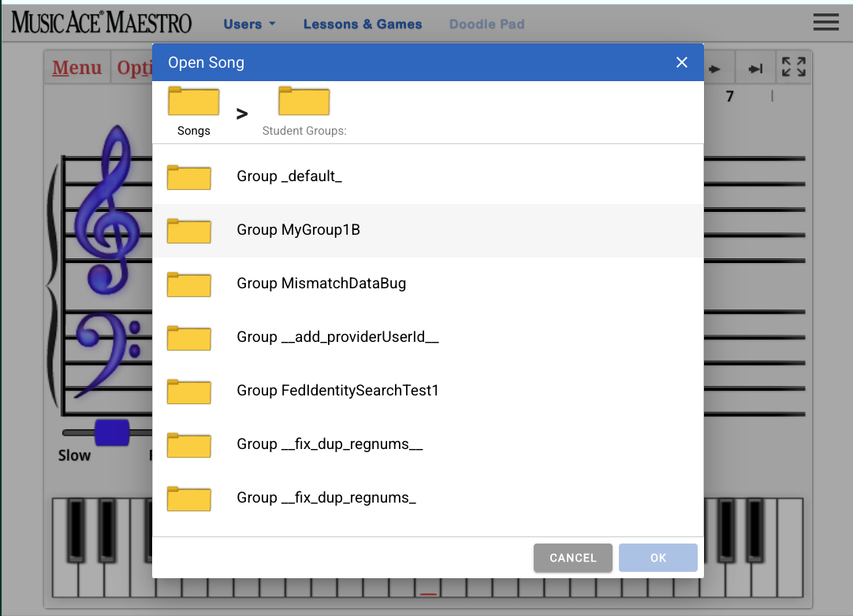The width and height of the screenshot is (853, 616).
Task: Open folder icon for Group __fix_dup_regnums__
Action: click(x=188, y=445)
